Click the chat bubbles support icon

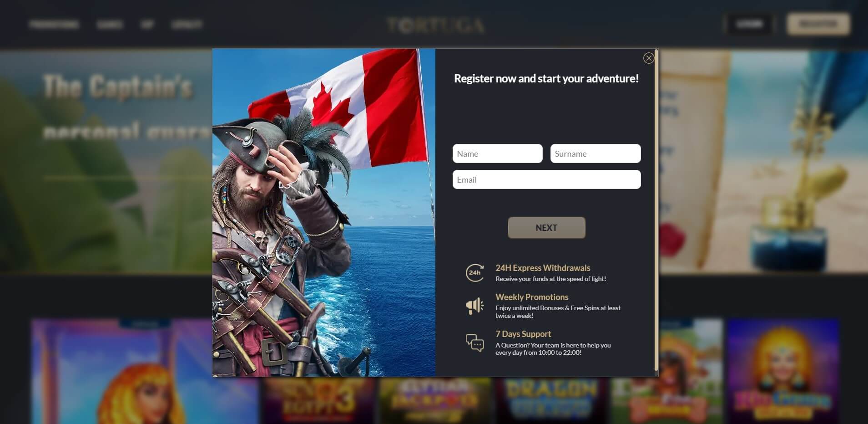(474, 342)
